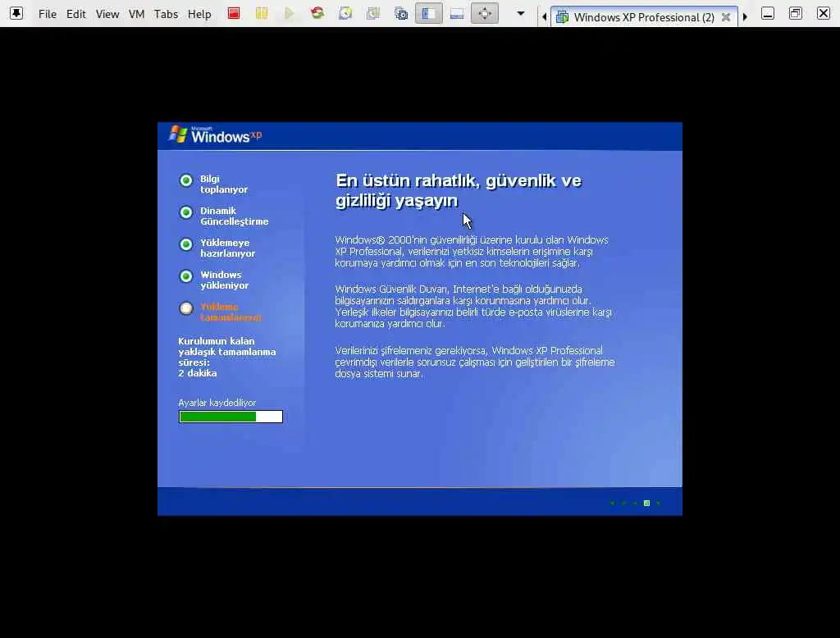Click the left tab scroll arrow
The height and width of the screenshot is (638, 840).
[545, 17]
